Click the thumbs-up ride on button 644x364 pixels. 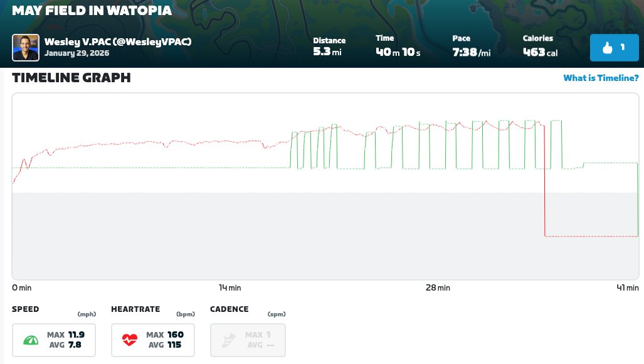tap(614, 48)
